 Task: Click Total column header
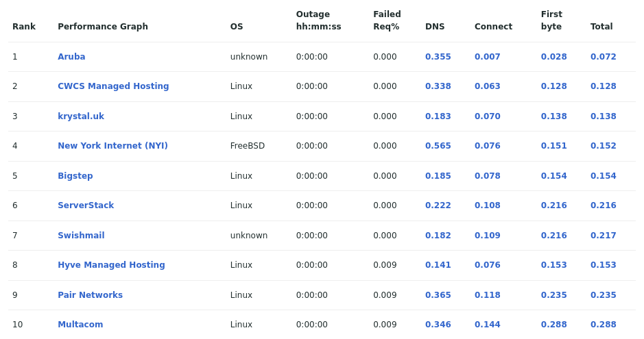coord(601,26)
